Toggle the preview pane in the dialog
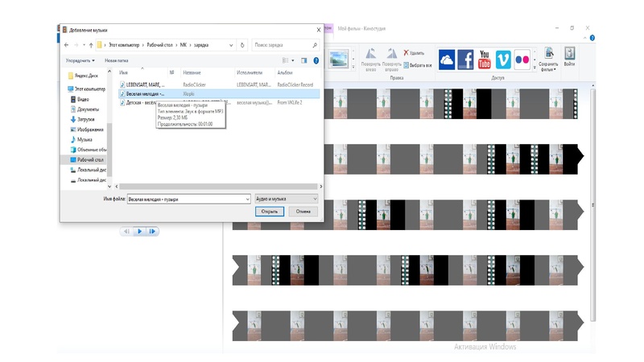Viewport: 644px width, 362px height. [304, 60]
